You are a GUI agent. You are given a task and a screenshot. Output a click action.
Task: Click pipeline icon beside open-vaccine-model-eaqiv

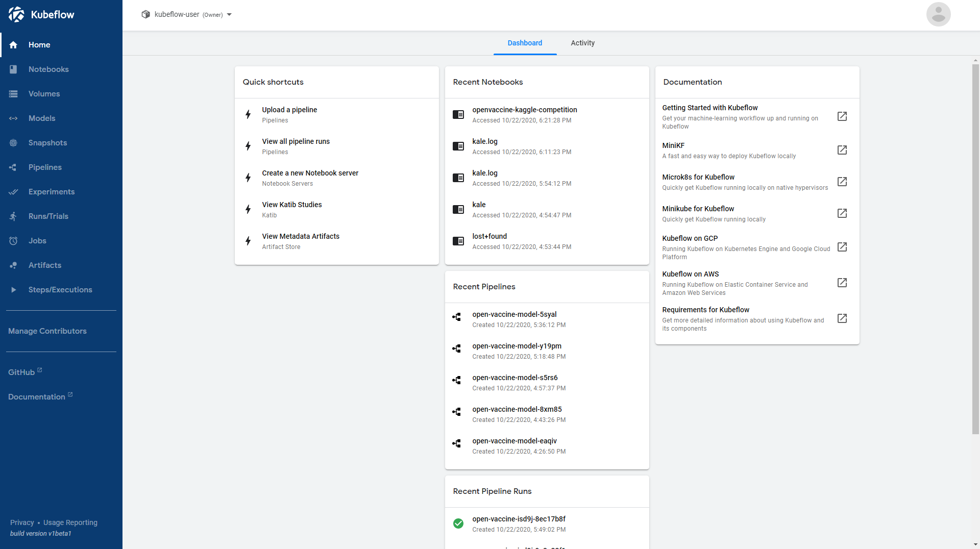457,443
